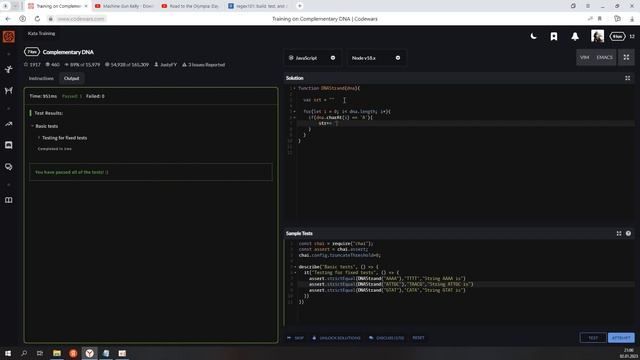Image resolution: width=640 pixels, height=360 pixels.
Task: Reset the solution code
Action: pyautogui.click(x=418, y=338)
